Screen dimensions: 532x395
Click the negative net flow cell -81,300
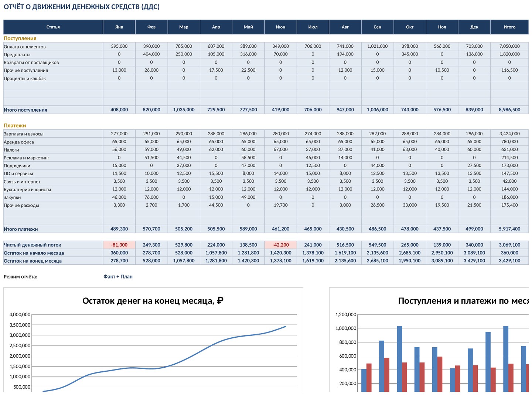point(119,245)
